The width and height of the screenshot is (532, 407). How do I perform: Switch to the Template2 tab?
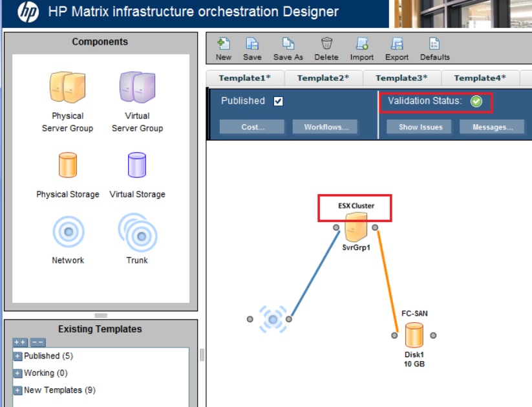(x=323, y=78)
